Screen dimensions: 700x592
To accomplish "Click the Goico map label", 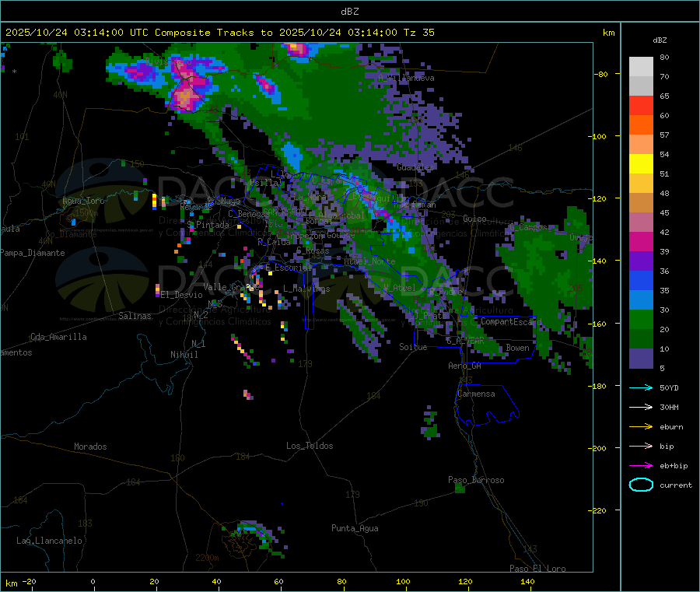I will point(474,219).
